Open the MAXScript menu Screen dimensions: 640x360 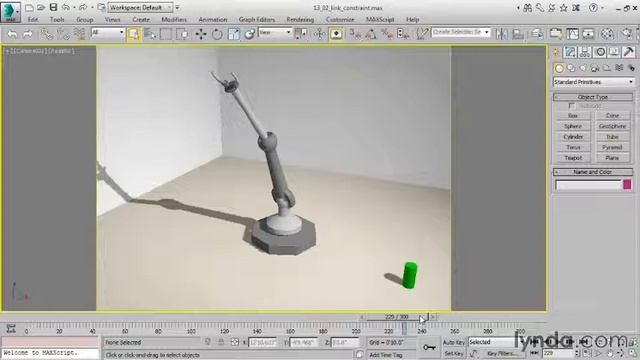tap(380, 19)
